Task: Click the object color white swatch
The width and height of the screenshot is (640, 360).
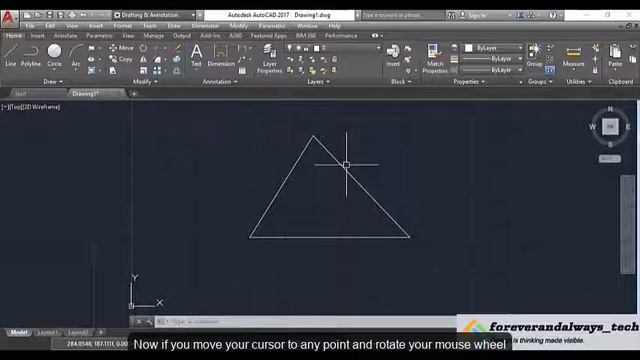Action: click(469, 48)
